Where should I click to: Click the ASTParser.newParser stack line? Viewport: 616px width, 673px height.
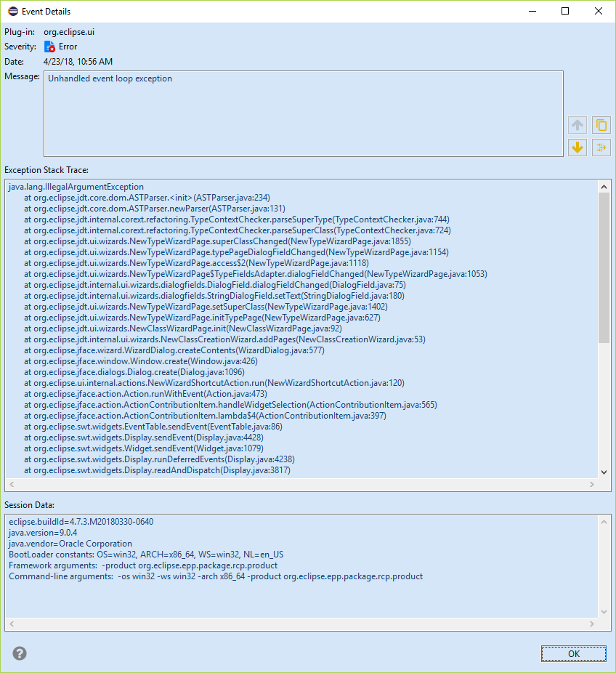coord(155,209)
